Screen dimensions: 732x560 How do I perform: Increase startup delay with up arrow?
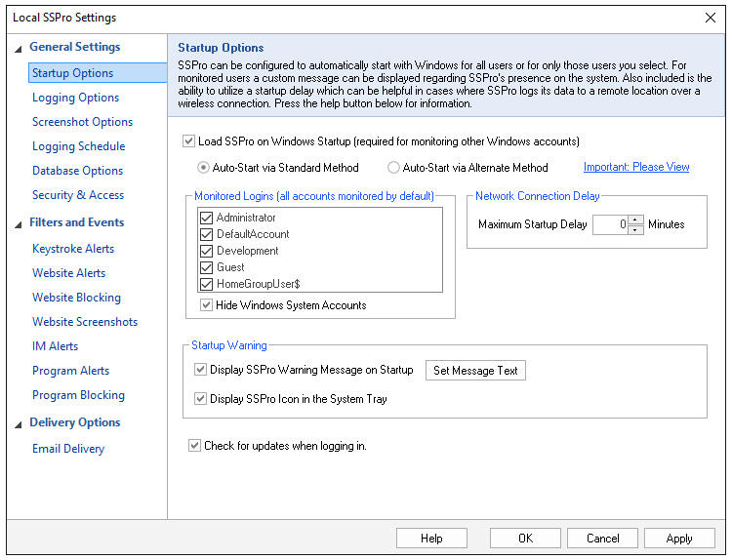click(x=635, y=220)
